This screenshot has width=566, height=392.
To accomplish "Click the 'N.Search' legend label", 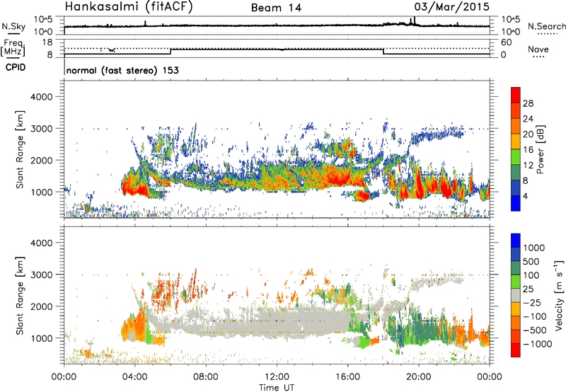I will (546, 26).
